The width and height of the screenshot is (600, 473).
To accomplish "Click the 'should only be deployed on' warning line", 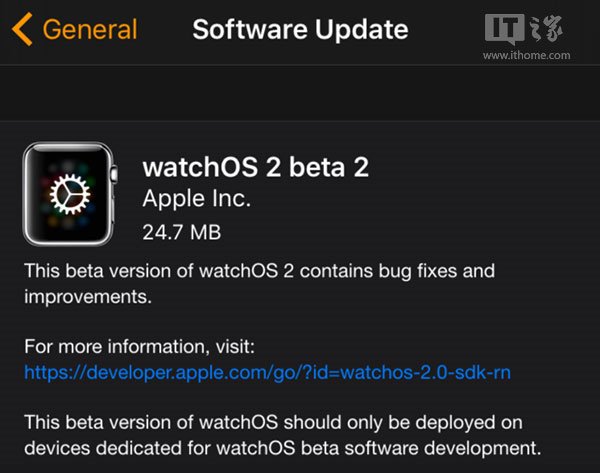I will coord(273,423).
